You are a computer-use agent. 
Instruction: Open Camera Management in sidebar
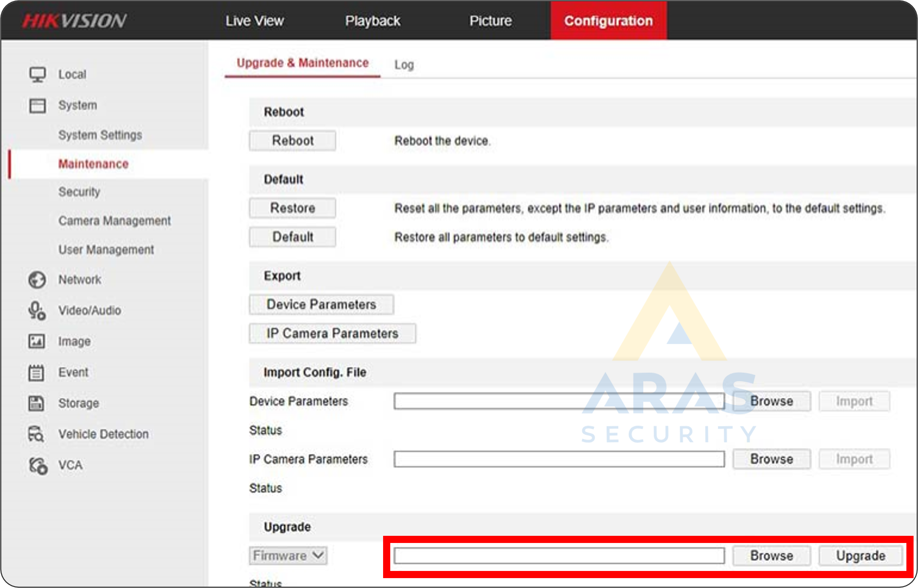[115, 221]
